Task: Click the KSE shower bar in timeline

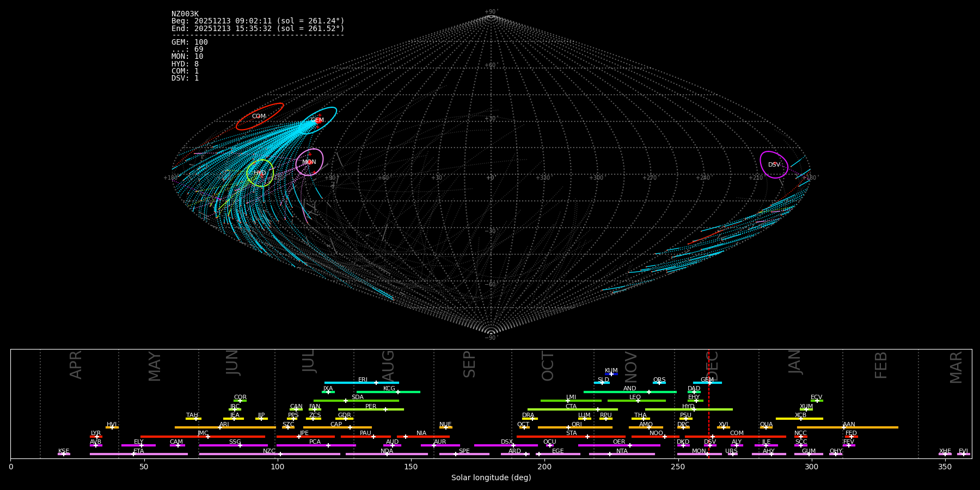Action: [64, 454]
